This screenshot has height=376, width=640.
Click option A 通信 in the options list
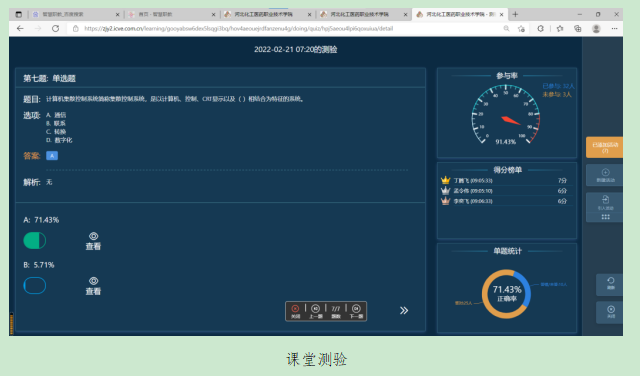[x=56, y=115]
